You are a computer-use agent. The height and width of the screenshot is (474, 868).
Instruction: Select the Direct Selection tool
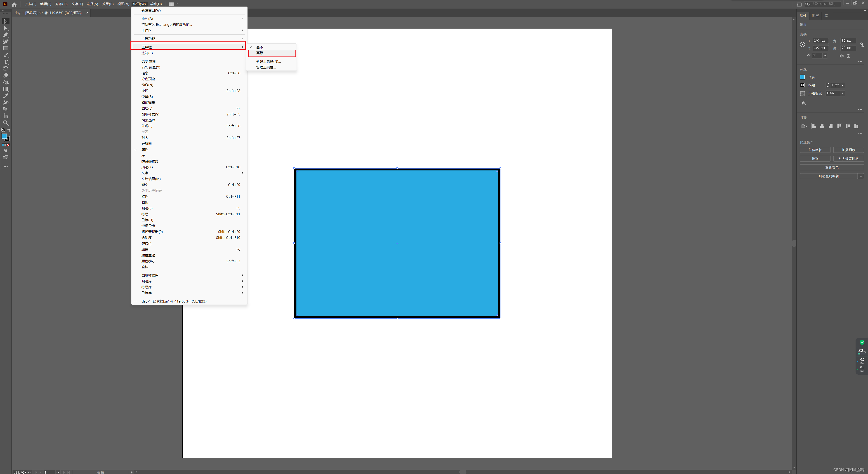click(6, 28)
